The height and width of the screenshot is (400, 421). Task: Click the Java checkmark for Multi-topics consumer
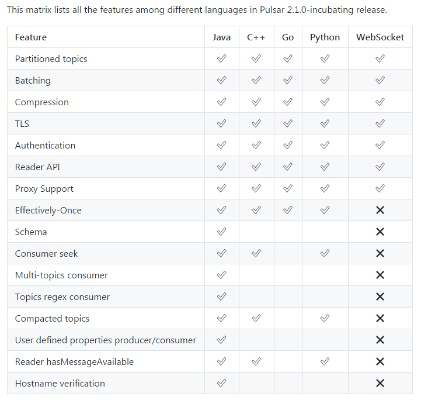(x=221, y=275)
